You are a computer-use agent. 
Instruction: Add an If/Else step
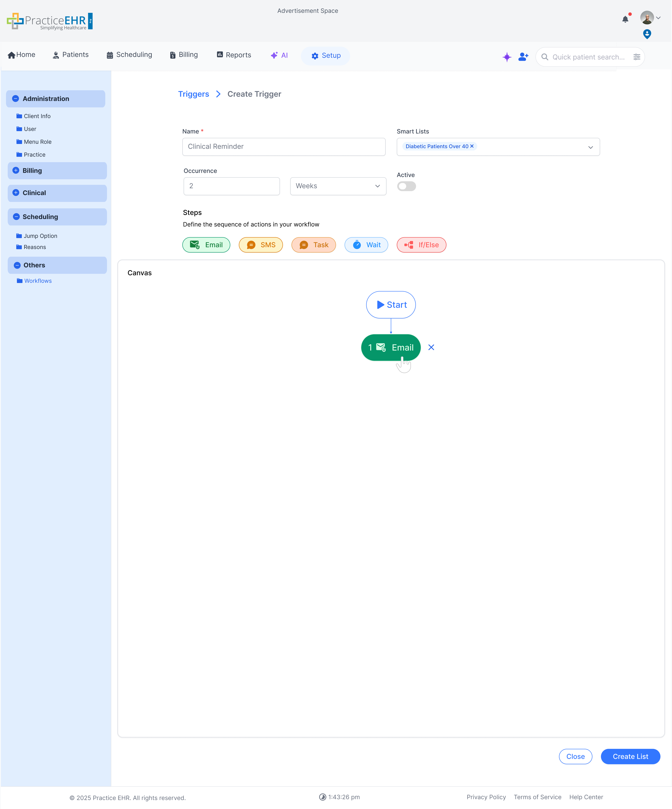421,245
